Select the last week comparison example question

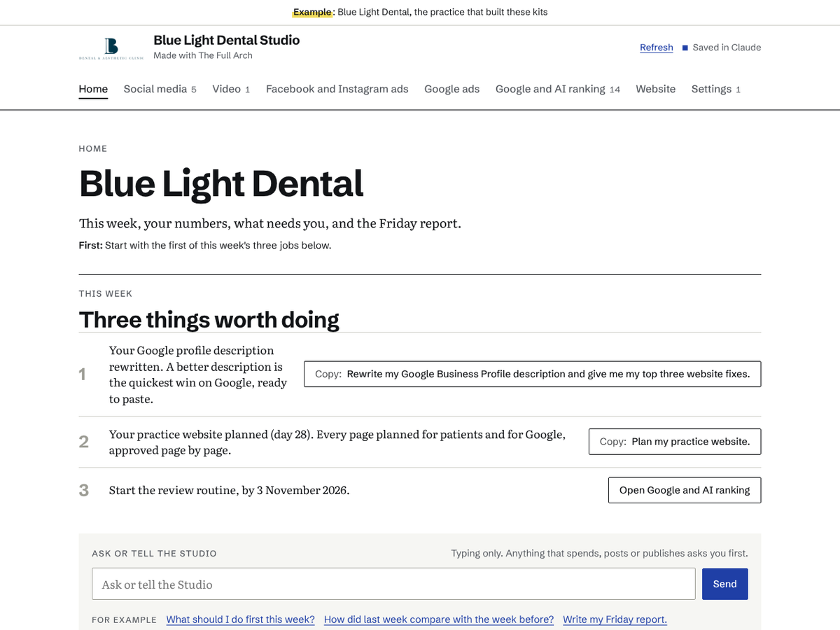(439, 619)
